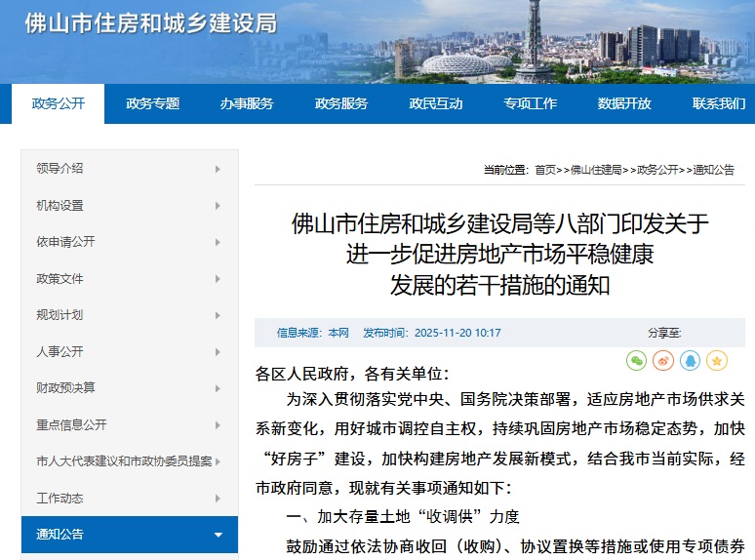755x560 pixels.
Task: Share article to WeChat
Action: point(636,361)
